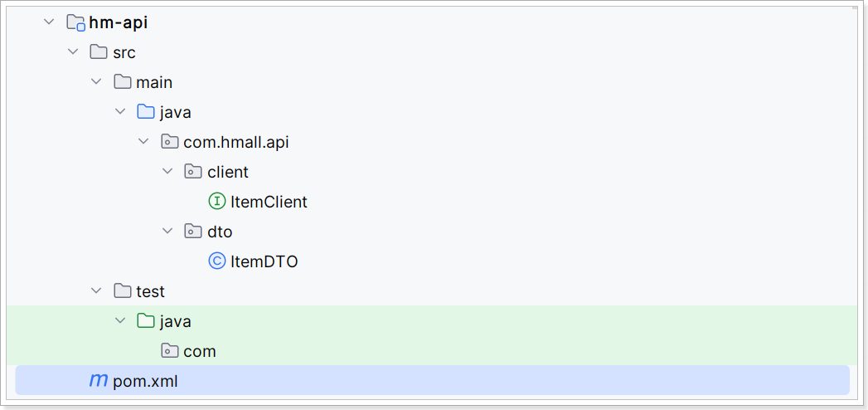Click the ItemClient interface icon

click(x=217, y=202)
